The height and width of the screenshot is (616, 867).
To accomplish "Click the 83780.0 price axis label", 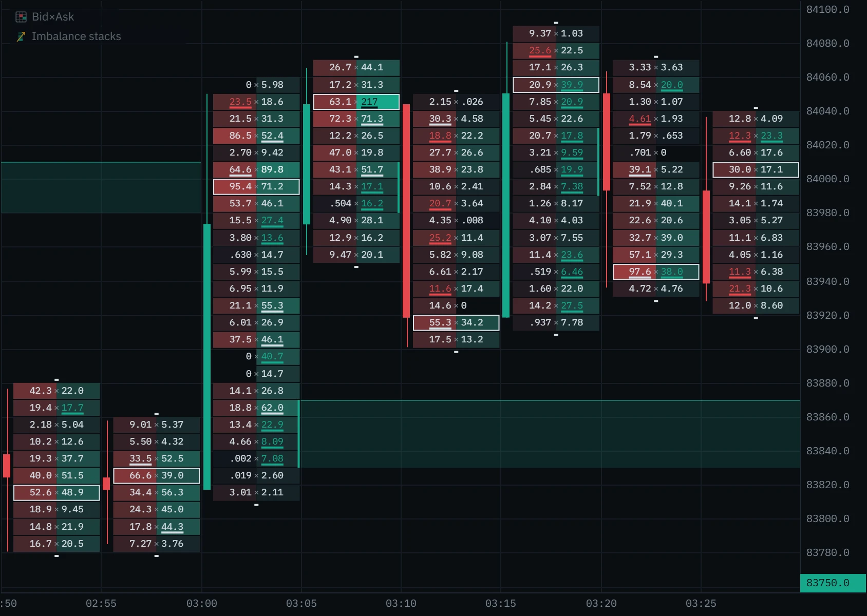I will click(827, 552).
